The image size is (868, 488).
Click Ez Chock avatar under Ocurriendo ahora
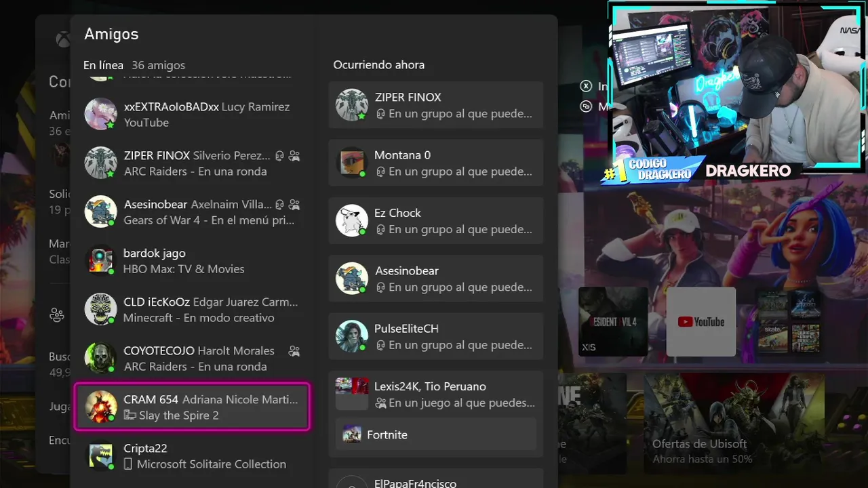pyautogui.click(x=352, y=220)
